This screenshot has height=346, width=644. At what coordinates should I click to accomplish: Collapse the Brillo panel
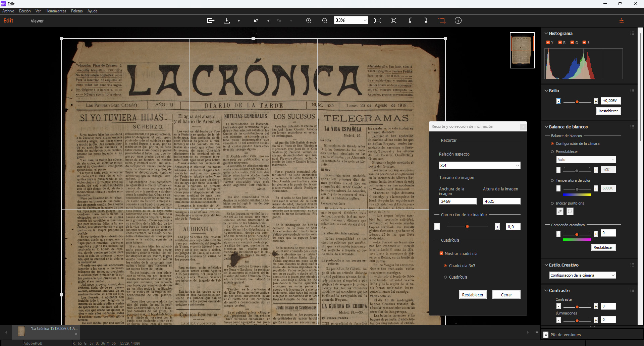(546, 91)
